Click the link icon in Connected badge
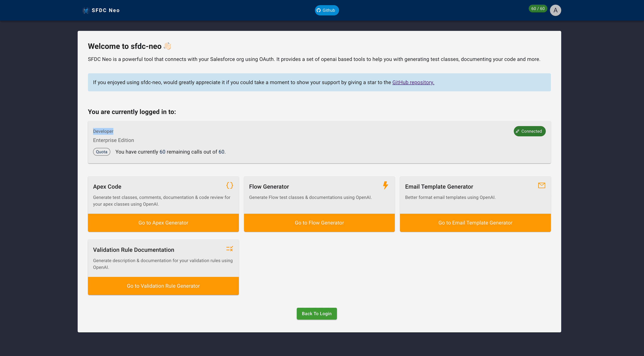The image size is (644, 356). click(x=517, y=131)
